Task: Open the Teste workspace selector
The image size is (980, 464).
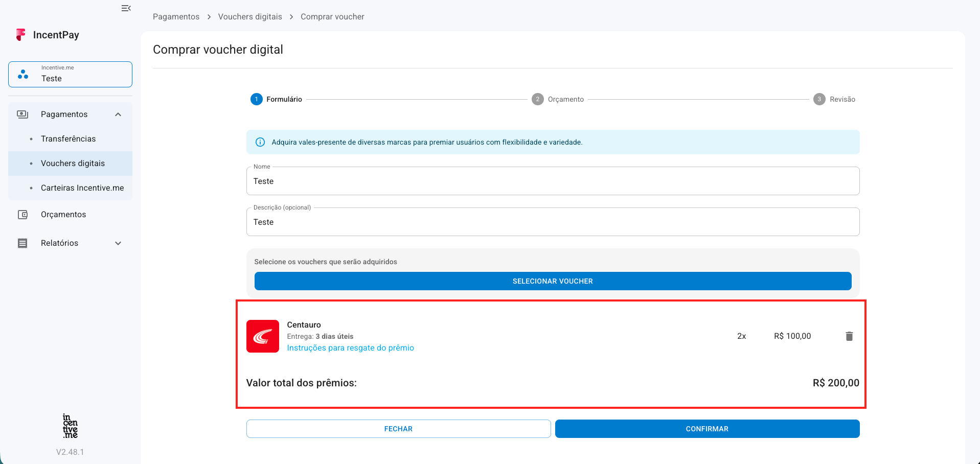Action: click(x=70, y=75)
